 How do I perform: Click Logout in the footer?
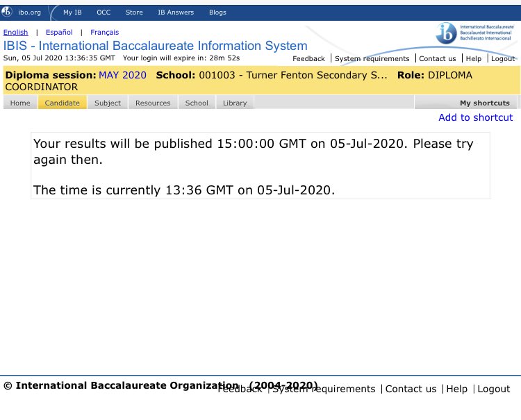493,389
